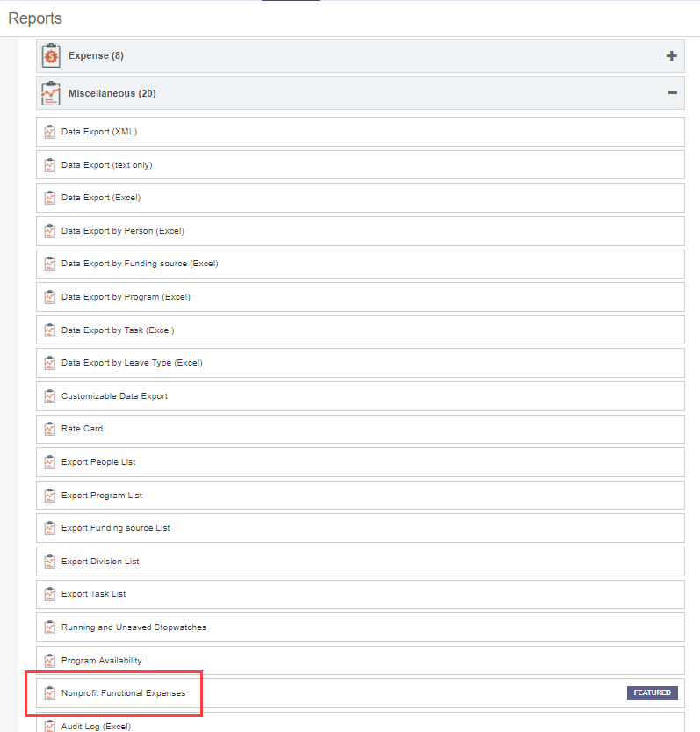Click icon beside Running and Unsaved Stopwatches
700x732 pixels.
click(x=50, y=627)
